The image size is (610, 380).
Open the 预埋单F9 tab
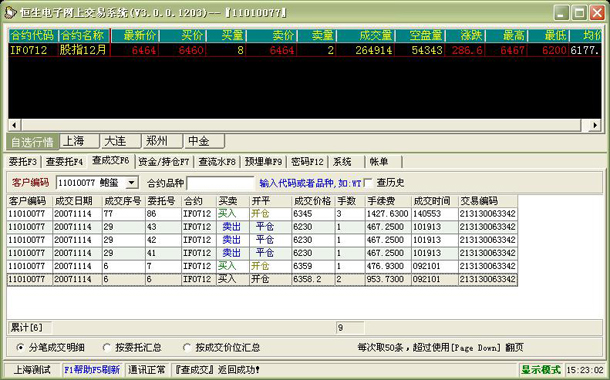(x=263, y=162)
